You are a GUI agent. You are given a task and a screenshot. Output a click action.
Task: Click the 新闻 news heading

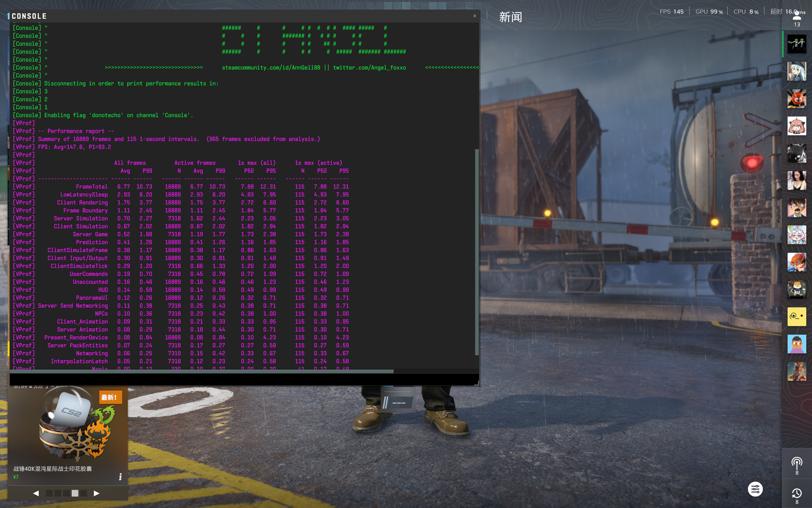click(510, 17)
